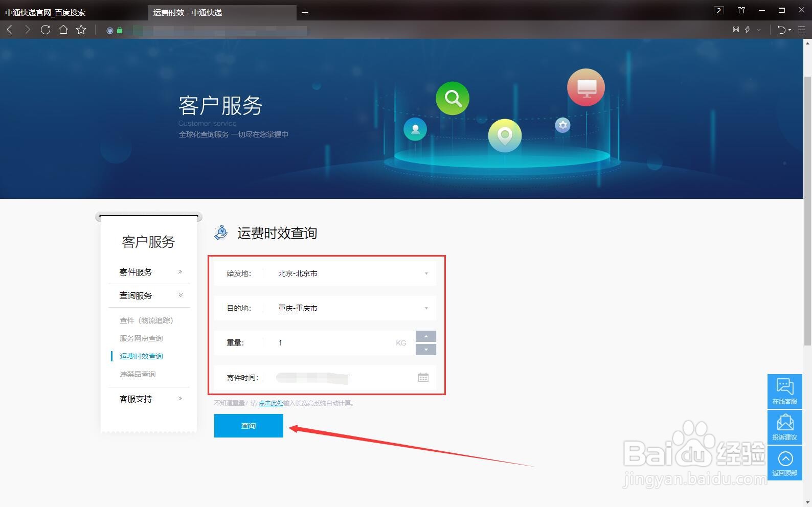The height and width of the screenshot is (507, 812).
Task: Open the QR code grid icon in toolbar
Action: (736, 30)
